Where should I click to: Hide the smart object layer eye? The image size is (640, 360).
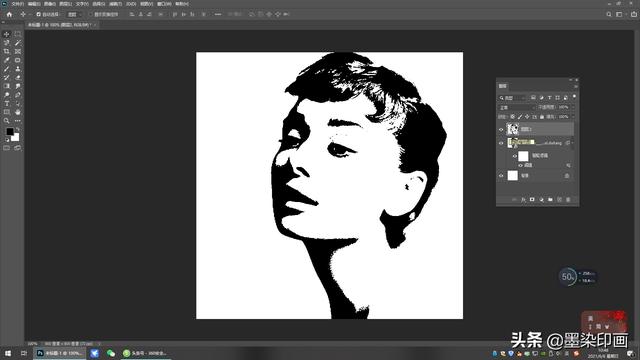tap(501, 143)
